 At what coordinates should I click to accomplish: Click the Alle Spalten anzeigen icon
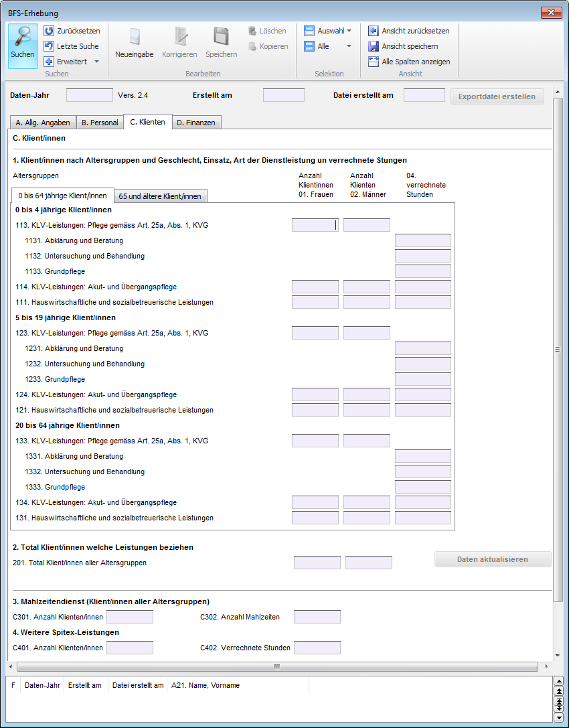coord(374,62)
